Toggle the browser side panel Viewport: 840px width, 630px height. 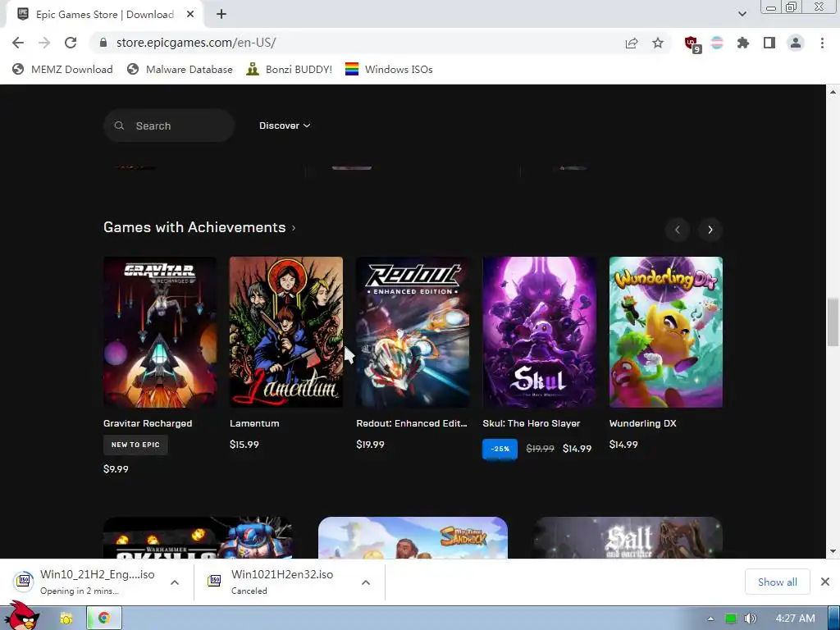click(x=769, y=43)
